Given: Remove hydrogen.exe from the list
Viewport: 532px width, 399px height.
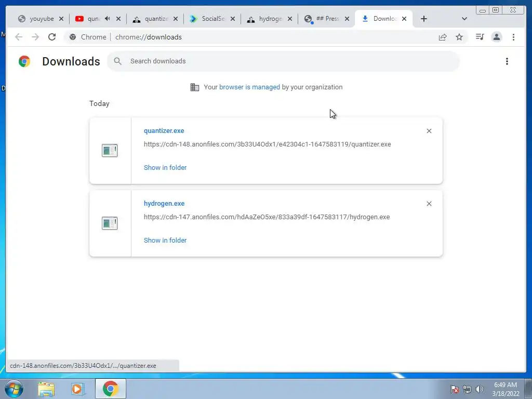Looking at the screenshot, I should (429, 204).
